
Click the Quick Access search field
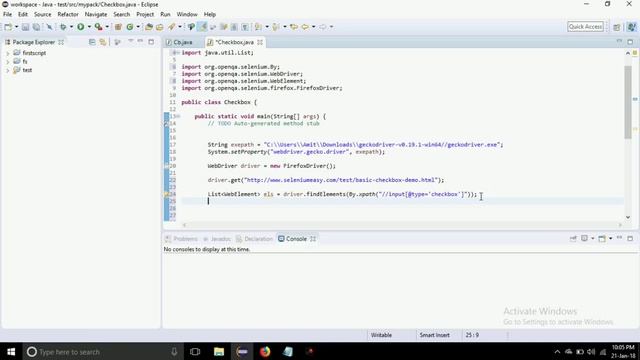(585, 27)
